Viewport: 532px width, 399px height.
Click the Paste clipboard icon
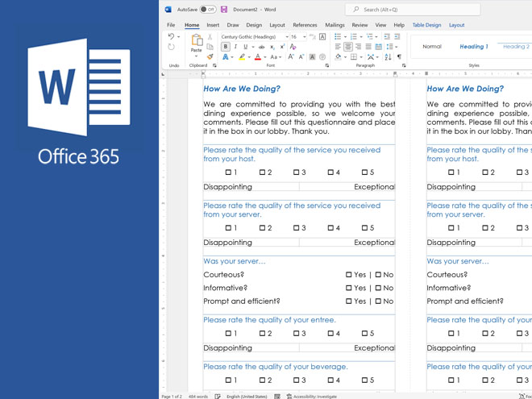coord(196,41)
